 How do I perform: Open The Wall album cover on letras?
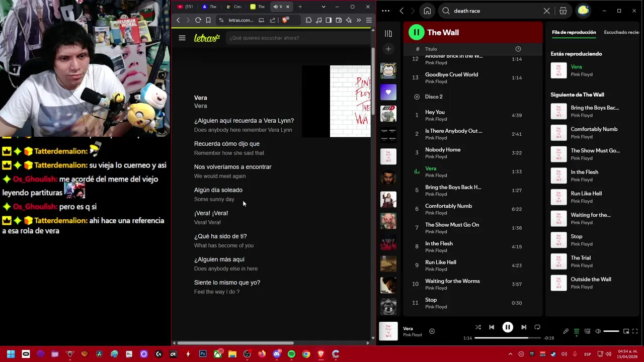(x=350, y=101)
